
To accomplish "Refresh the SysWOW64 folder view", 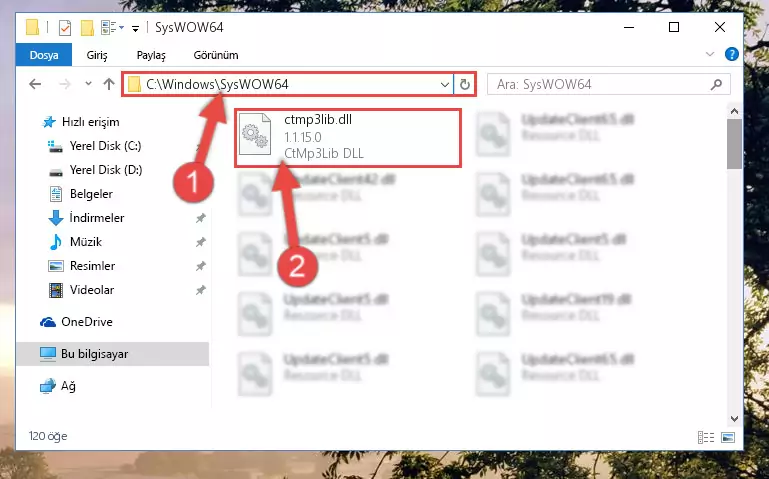I will (464, 84).
